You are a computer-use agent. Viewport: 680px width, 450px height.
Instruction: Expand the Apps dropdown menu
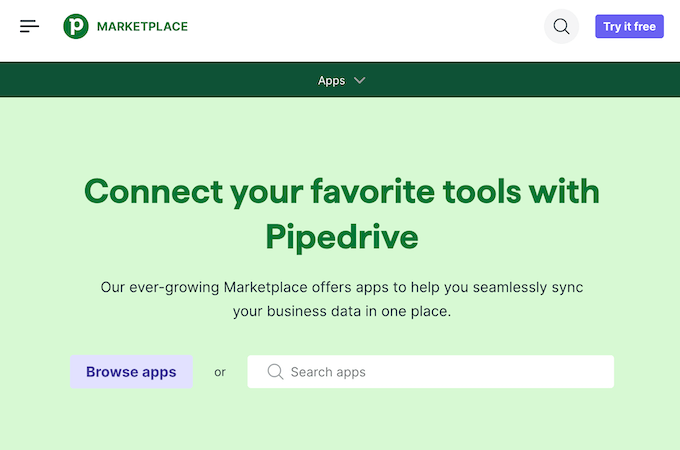pos(341,80)
